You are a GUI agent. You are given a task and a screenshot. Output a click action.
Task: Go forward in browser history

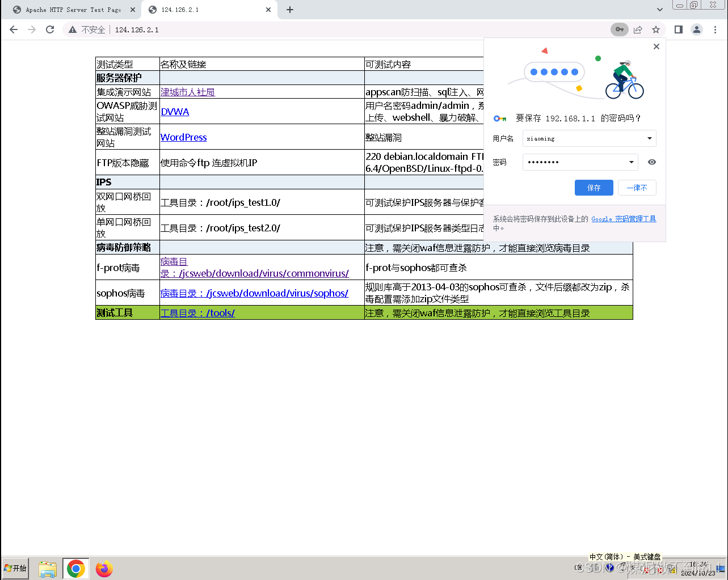click(x=32, y=29)
